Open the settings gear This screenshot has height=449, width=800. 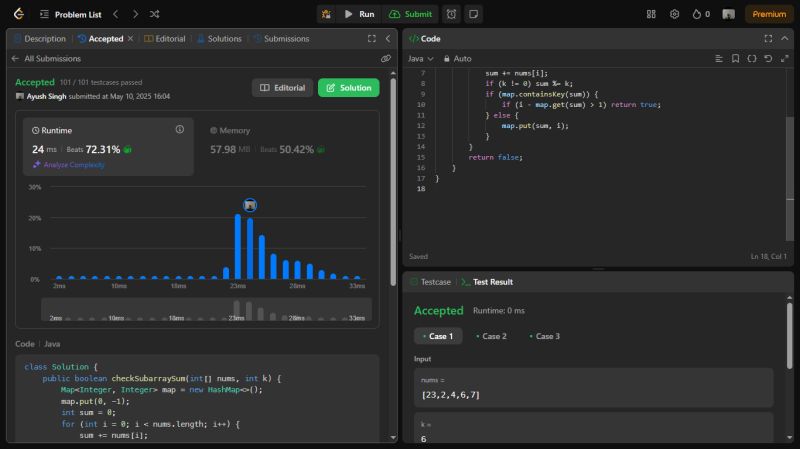[x=674, y=14]
